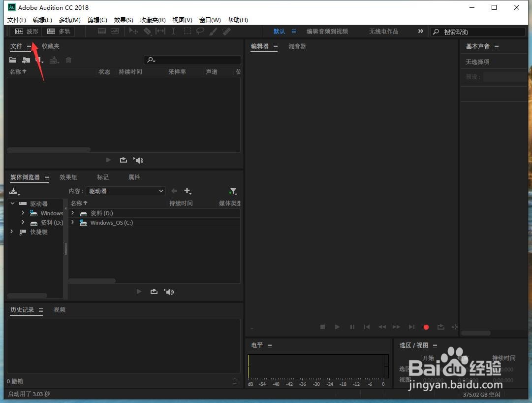532x403 pixels.
Task: Switch to 效果组 tab
Action: point(68,177)
